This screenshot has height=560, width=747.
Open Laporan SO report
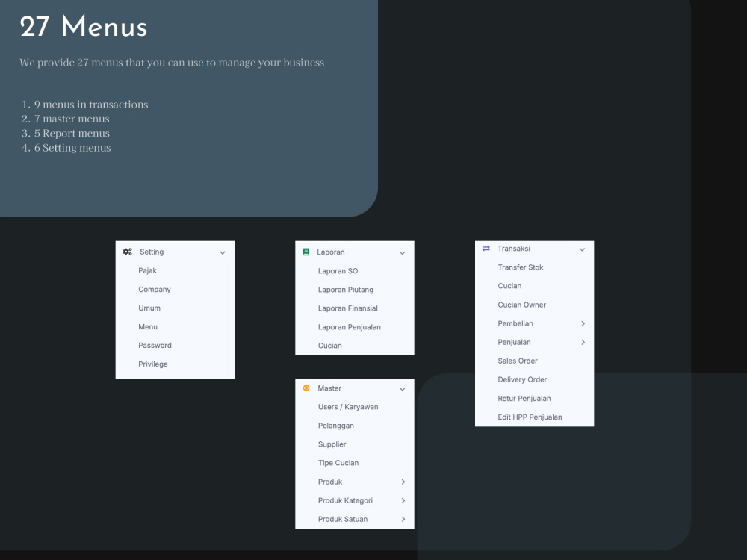click(338, 271)
